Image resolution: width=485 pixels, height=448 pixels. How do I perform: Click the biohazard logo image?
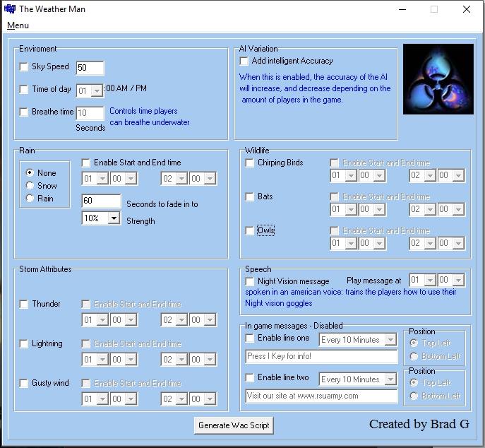point(438,79)
